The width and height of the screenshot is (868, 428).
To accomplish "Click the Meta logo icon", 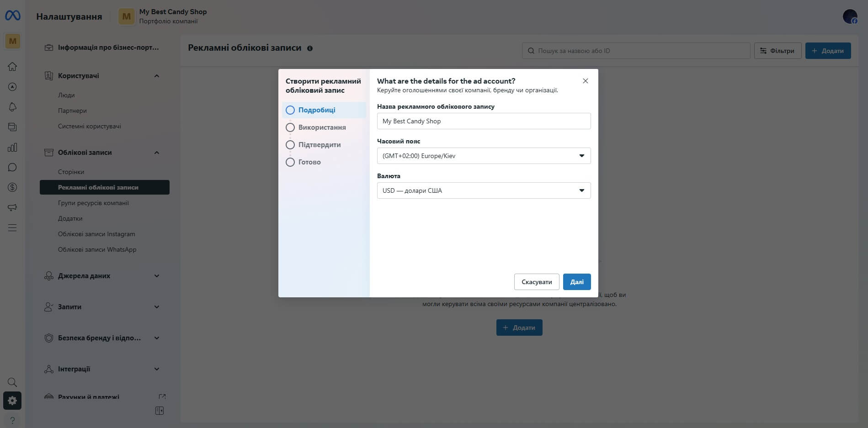I will [x=12, y=16].
